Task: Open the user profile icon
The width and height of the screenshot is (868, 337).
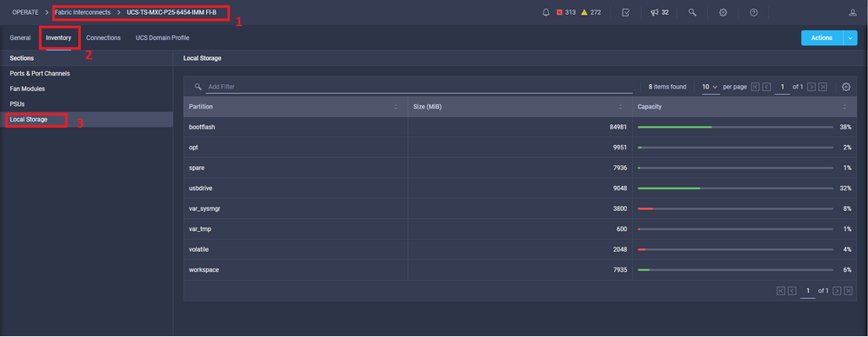Action: pyautogui.click(x=852, y=12)
